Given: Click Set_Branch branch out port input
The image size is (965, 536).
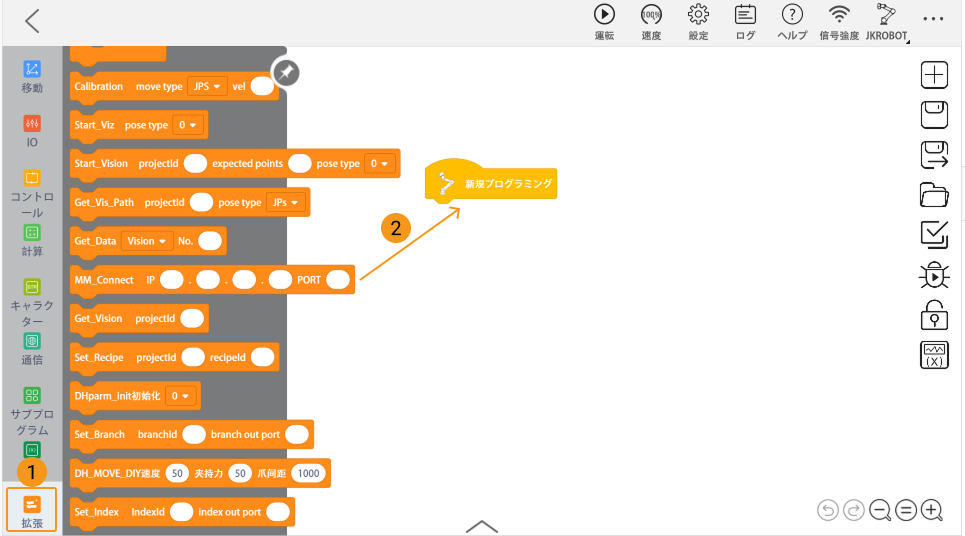Looking at the screenshot, I should [297, 434].
